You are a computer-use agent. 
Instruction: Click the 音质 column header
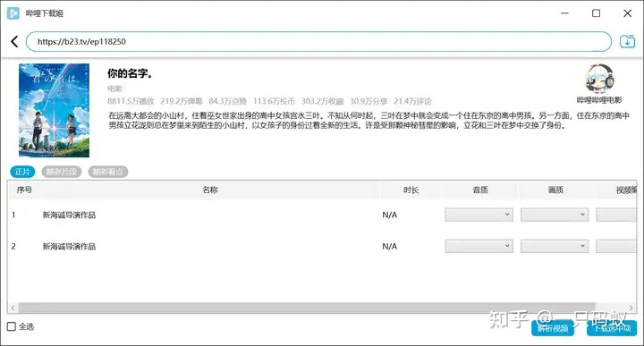[480, 190]
